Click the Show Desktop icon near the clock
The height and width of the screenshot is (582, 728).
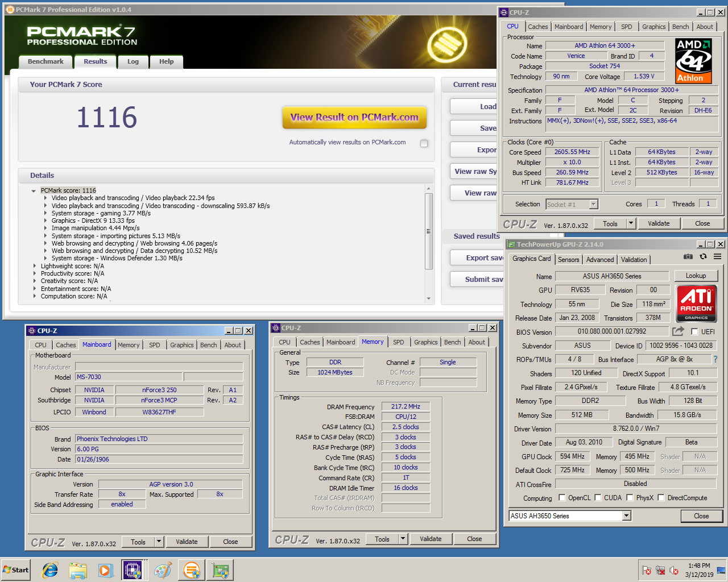pyautogui.click(x=721, y=570)
